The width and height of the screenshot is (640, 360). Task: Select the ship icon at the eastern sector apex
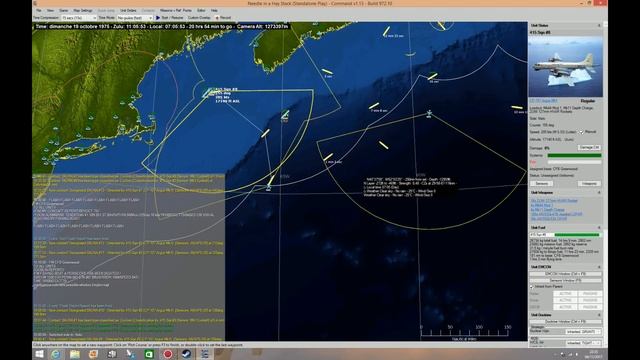click(x=429, y=113)
